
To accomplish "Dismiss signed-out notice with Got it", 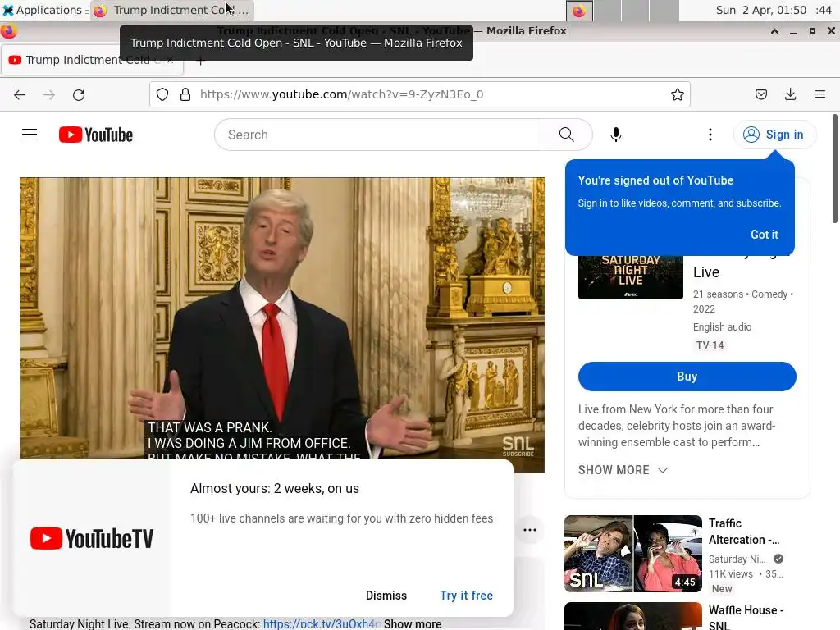I will coord(765,235).
